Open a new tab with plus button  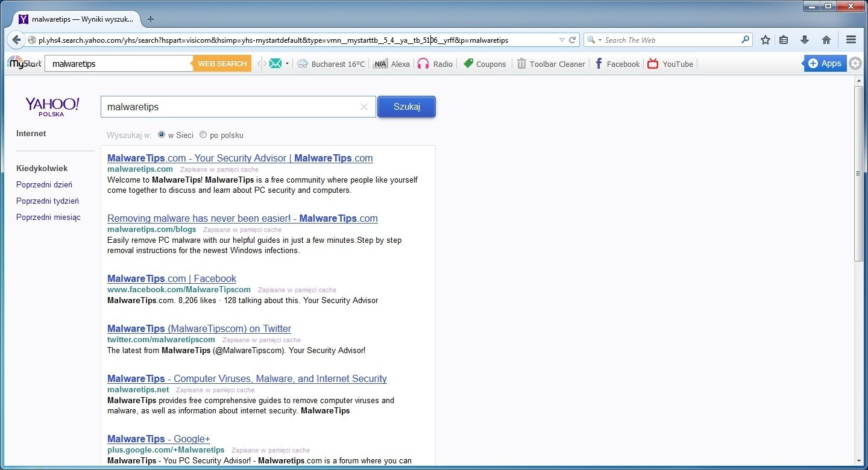(151, 19)
